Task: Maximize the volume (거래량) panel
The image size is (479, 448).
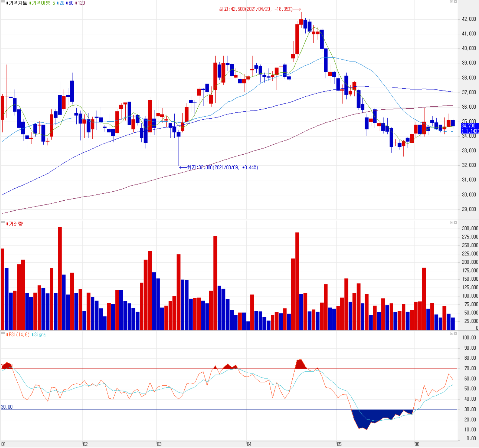Action: (451, 223)
